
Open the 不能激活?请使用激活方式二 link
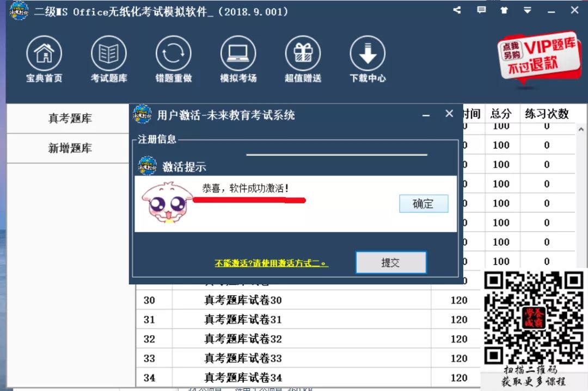[271, 263]
